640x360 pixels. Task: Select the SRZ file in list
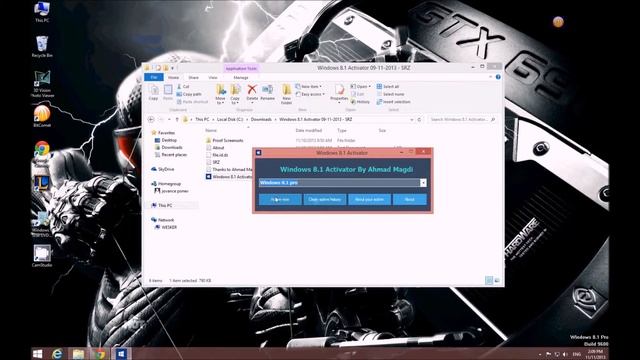(213, 162)
